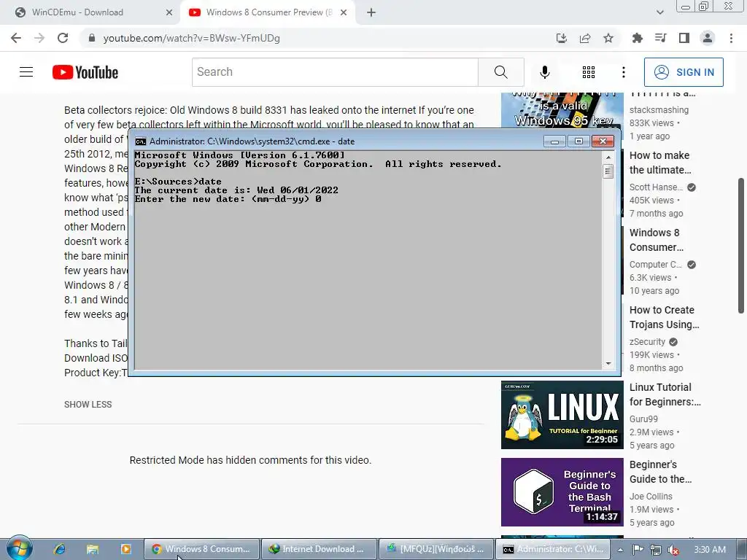Click the Joe Collins channel name
This screenshot has height=560, width=747.
(651, 496)
